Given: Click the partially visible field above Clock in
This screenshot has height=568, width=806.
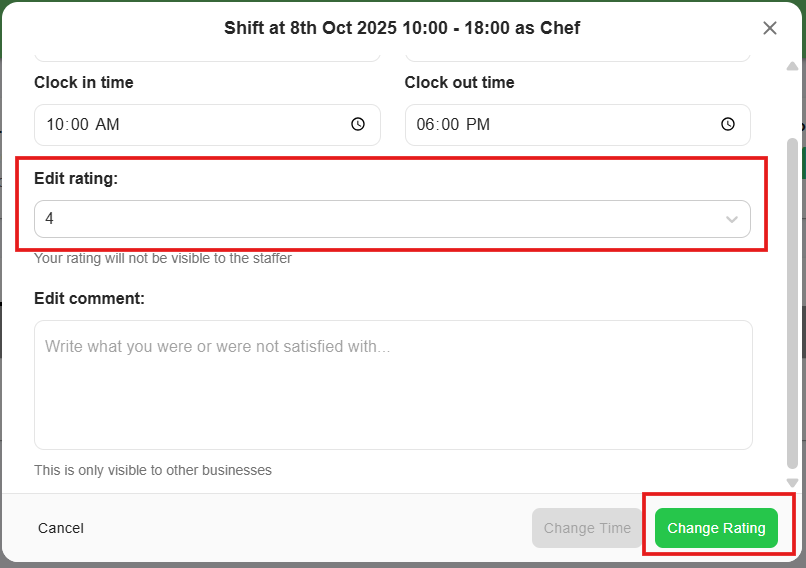Looking at the screenshot, I should point(207,56).
